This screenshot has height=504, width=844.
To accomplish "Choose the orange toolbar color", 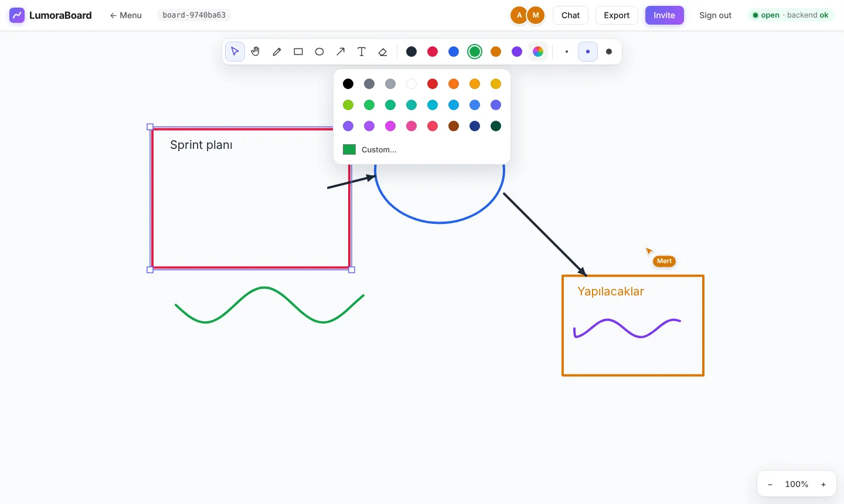I will pyautogui.click(x=496, y=52).
